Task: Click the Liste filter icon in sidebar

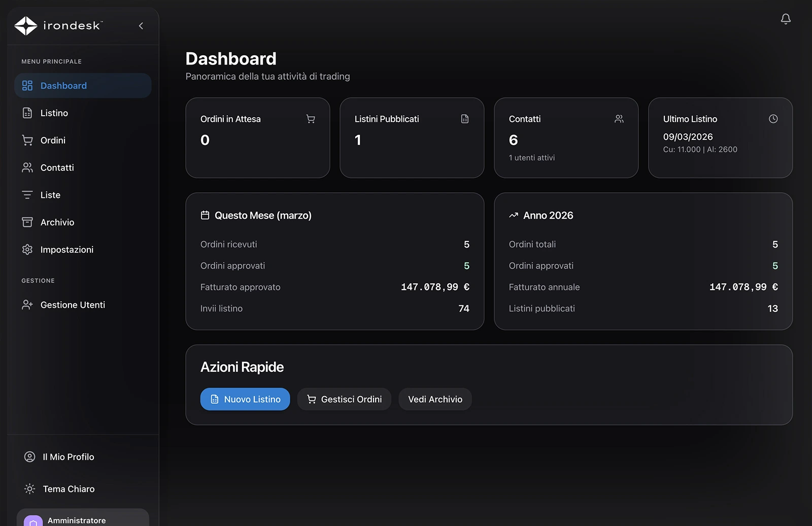Action: [27, 195]
